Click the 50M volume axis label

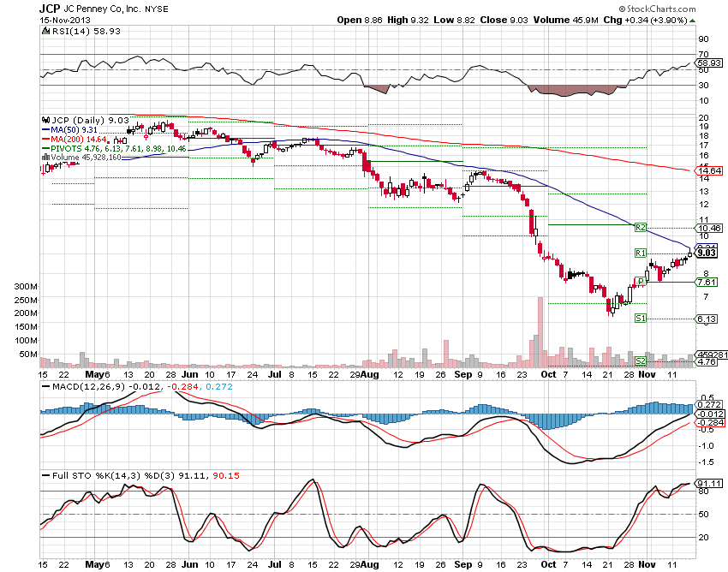pos(28,355)
